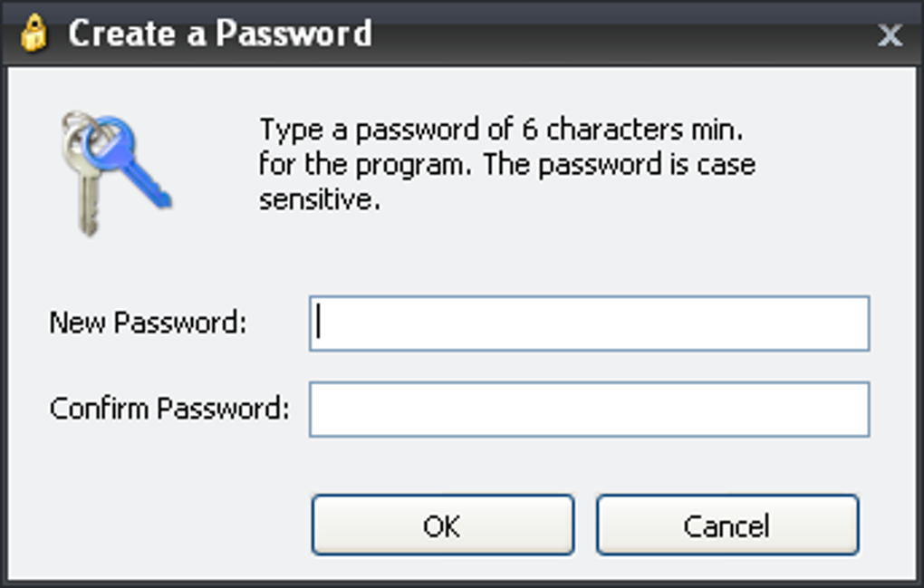924x588 pixels.
Task: Focus the New Password input field
Action: [x=590, y=323]
